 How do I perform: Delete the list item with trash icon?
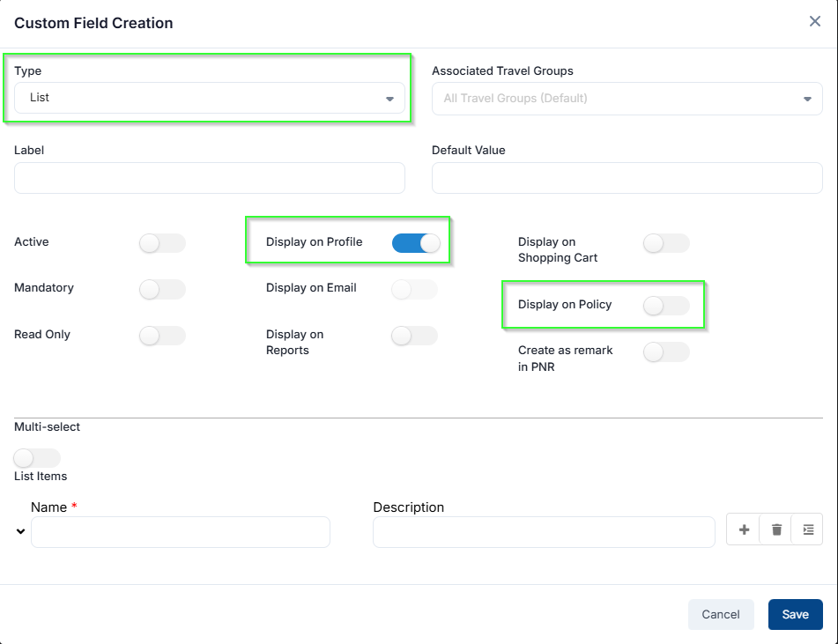click(x=776, y=529)
